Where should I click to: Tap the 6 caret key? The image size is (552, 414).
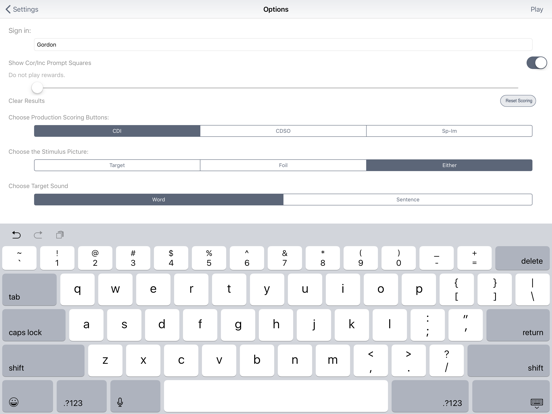(x=247, y=258)
